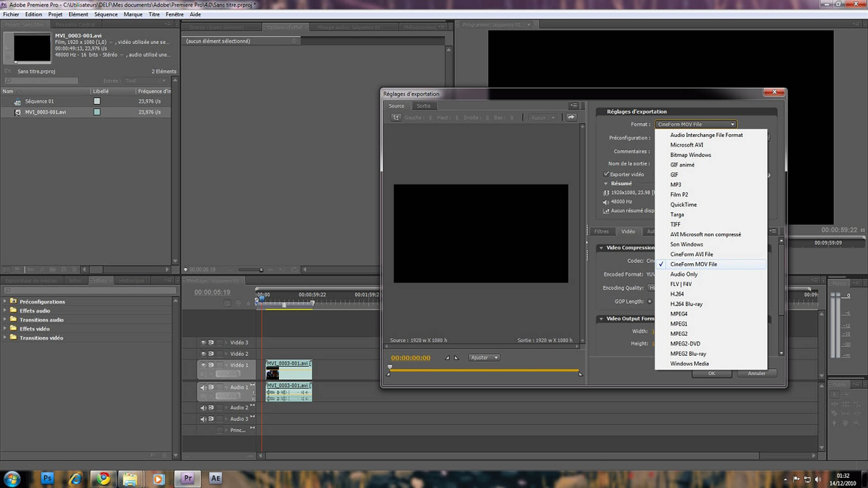Toggle the Exporter vidéo checkbox
The image size is (868, 488).
click(606, 174)
